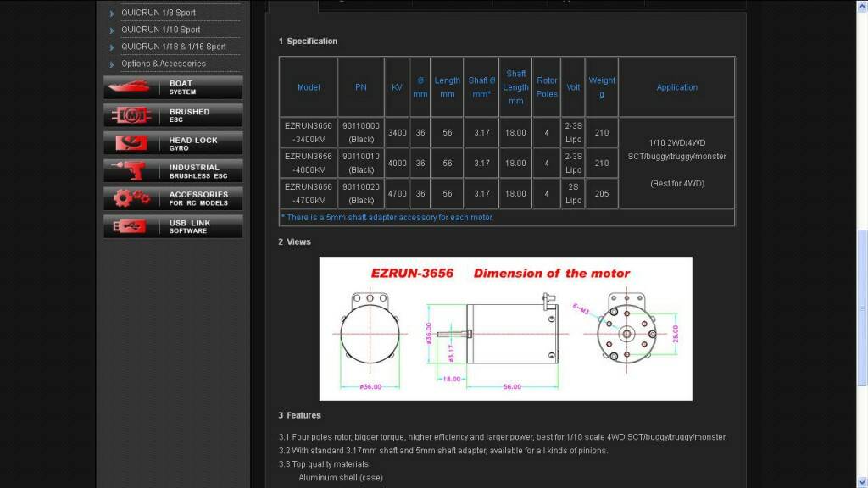Image resolution: width=868 pixels, height=488 pixels.
Task: Click the PN column header
Action: pyautogui.click(x=361, y=87)
